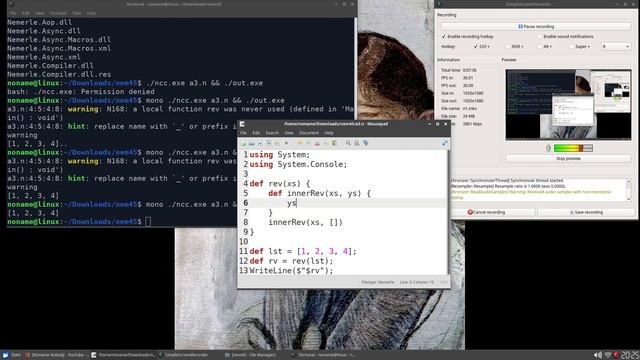This screenshot has width=640, height=360.
Task: Open the Start menu on the taskbar
Action: [11, 356]
